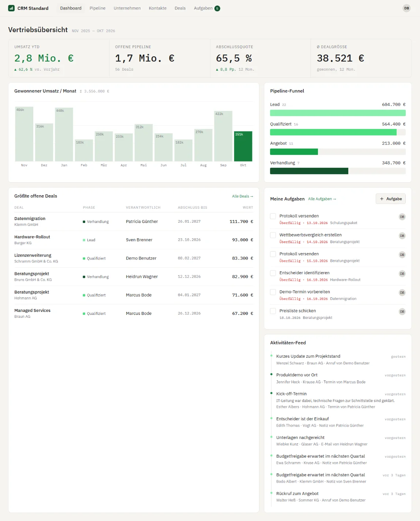This screenshot has width=420, height=521.
Task: Click the Aufgaben badge showing 5
Action: pyautogui.click(x=217, y=8)
